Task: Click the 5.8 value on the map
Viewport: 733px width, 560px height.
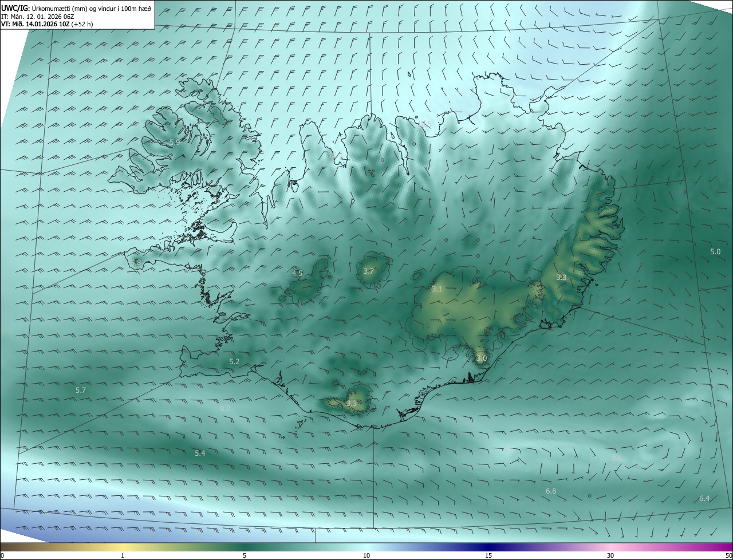Action: (x=136, y=262)
